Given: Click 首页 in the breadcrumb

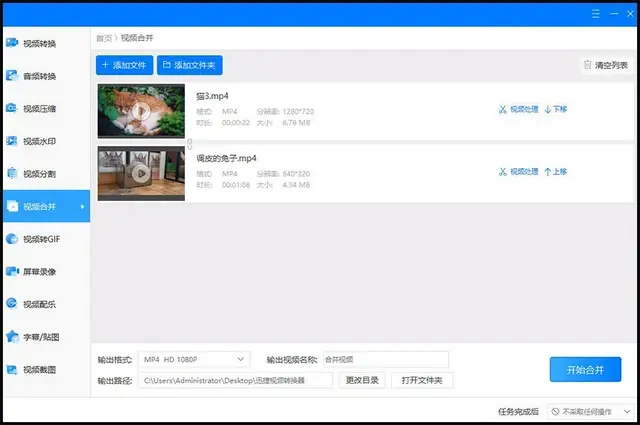Looking at the screenshot, I should coord(104,38).
